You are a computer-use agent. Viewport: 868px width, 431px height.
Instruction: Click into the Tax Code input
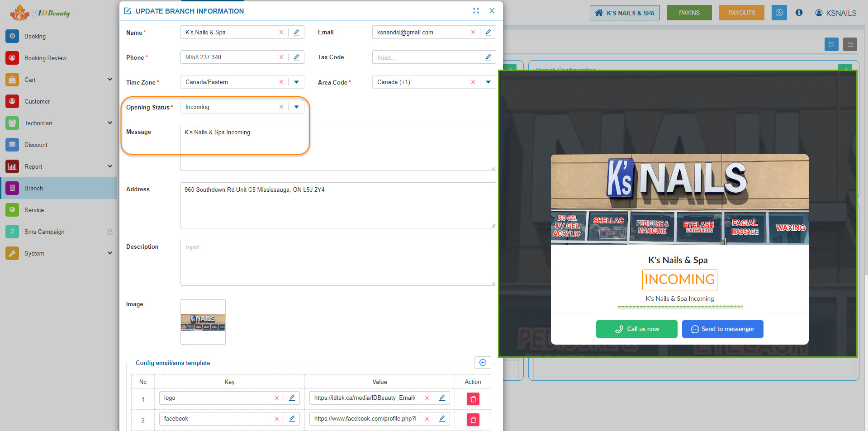pyautogui.click(x=425, y=57)
